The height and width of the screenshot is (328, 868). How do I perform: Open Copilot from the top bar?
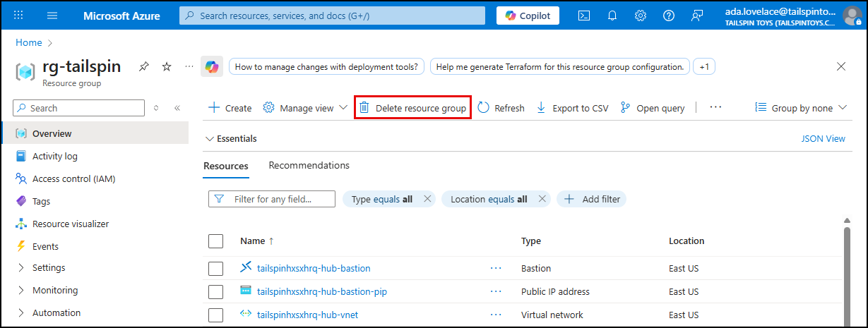(528, 16)
